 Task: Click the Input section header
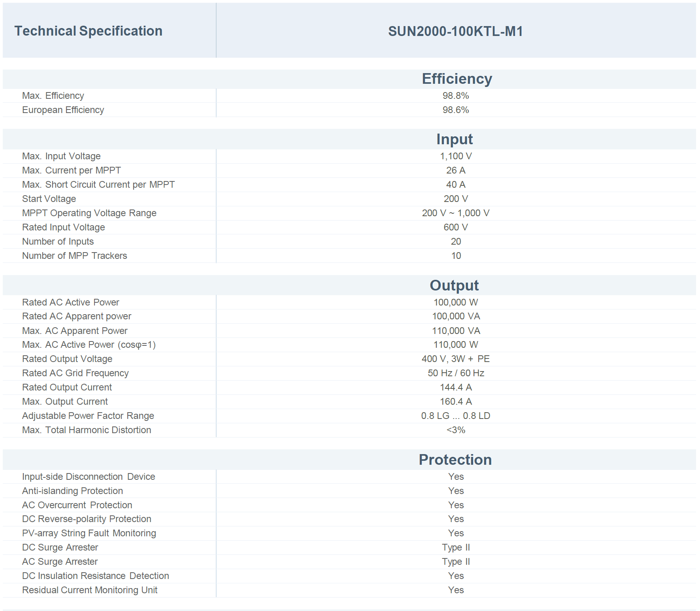pos(455,139)
